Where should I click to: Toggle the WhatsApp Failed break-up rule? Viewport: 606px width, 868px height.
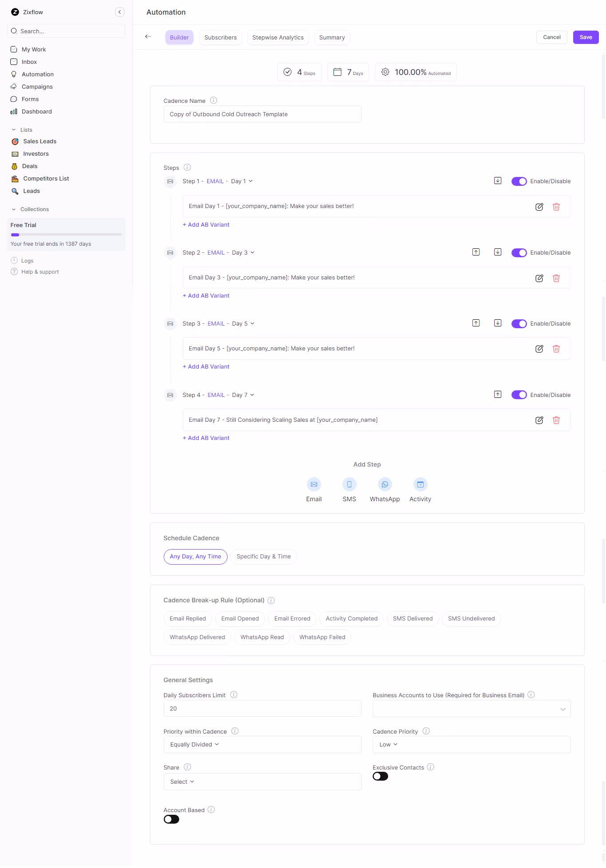(x=322, y=637)
